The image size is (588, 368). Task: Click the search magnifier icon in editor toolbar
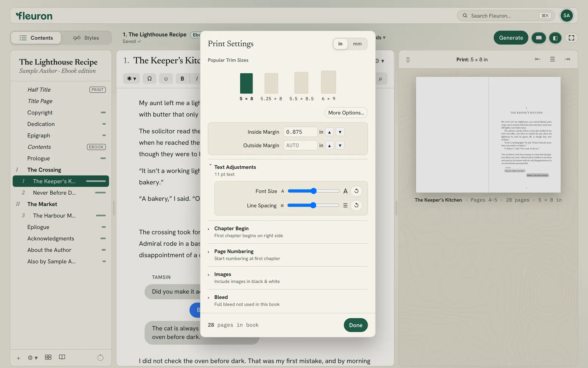[380, 78]
